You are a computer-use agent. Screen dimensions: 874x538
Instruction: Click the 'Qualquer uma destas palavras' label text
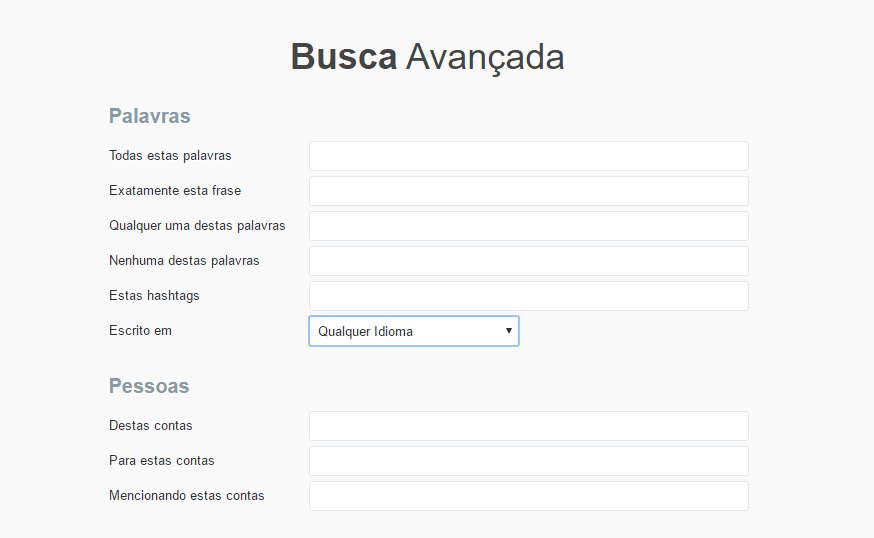197,226
